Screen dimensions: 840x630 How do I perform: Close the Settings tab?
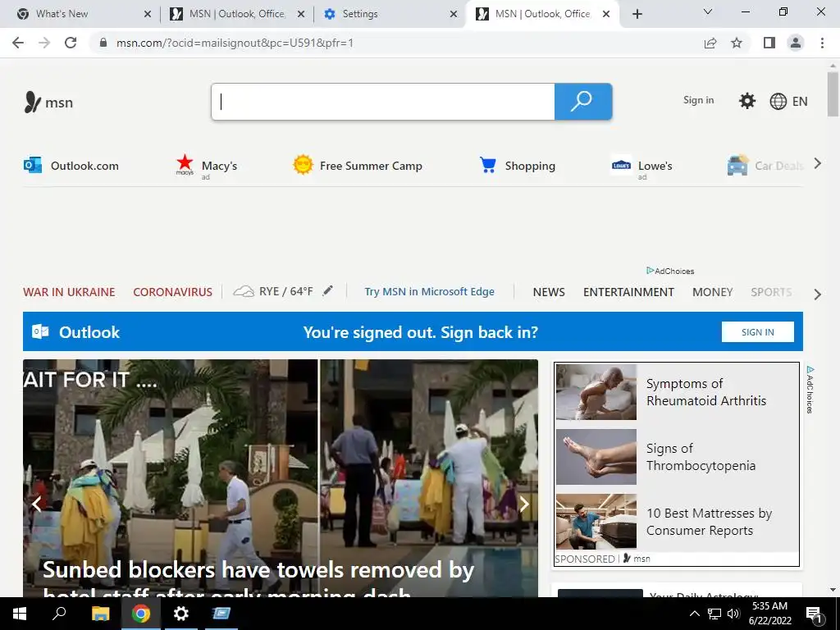pyautogui.click(x=454, y=14)
